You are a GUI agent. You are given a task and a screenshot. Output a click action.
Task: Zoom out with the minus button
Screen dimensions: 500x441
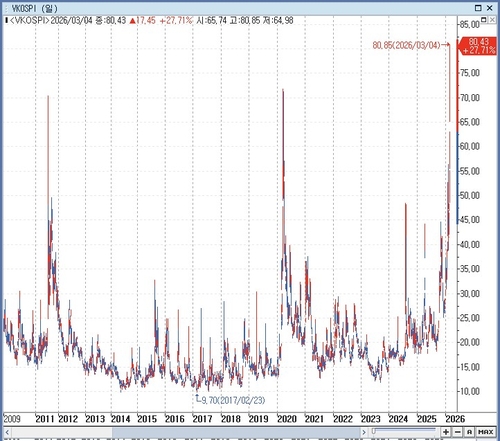coord(458,432)
